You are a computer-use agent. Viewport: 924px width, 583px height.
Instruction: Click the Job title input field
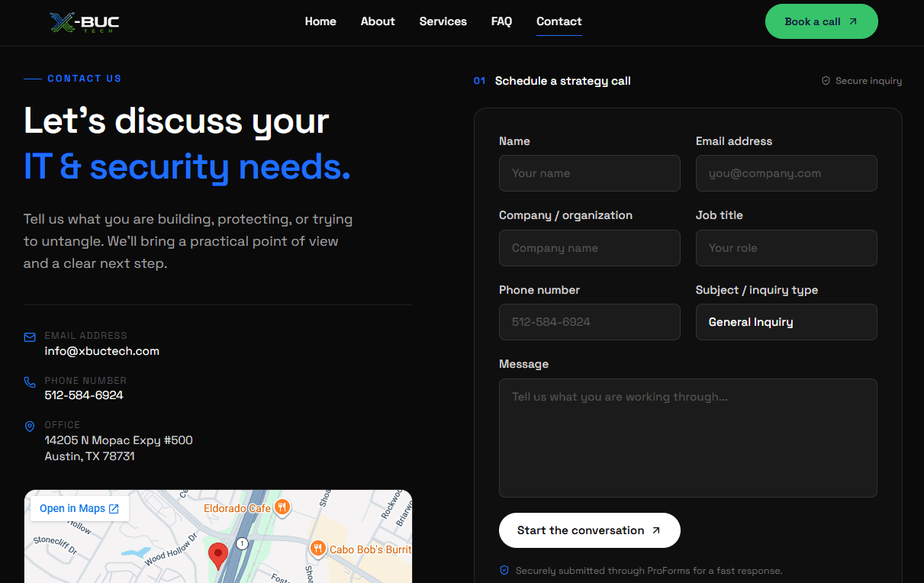point(787,248)
